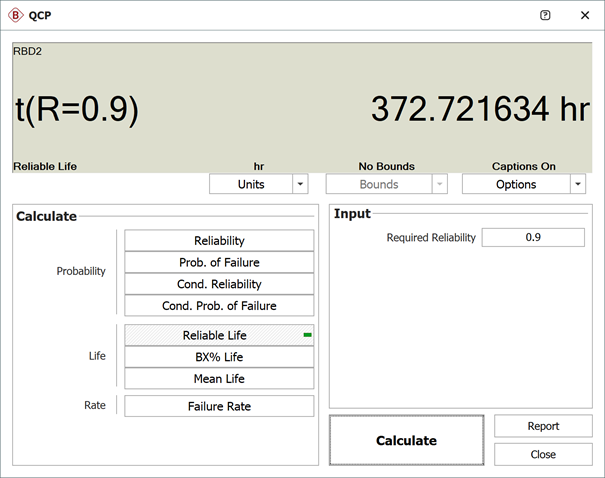This screenshot has height=478, width=605.
Task: Select Prob. of Failure calculation
Action: click(219, 262)
